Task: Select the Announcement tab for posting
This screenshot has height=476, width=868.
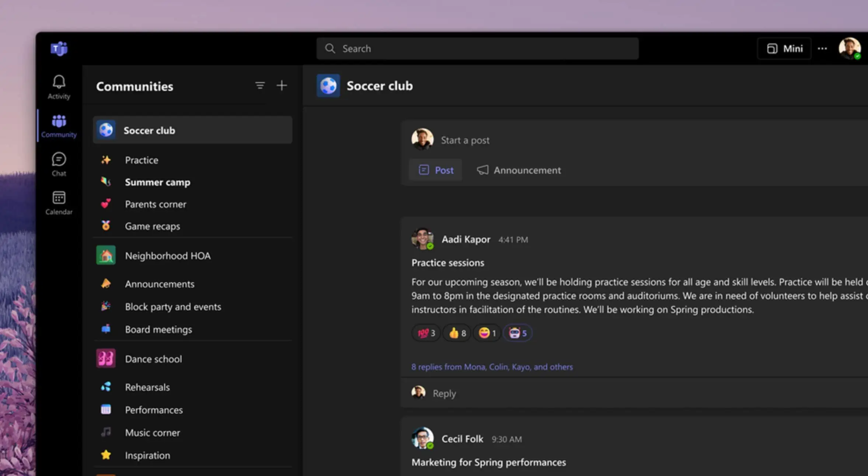Action: (x=519, y=169)
